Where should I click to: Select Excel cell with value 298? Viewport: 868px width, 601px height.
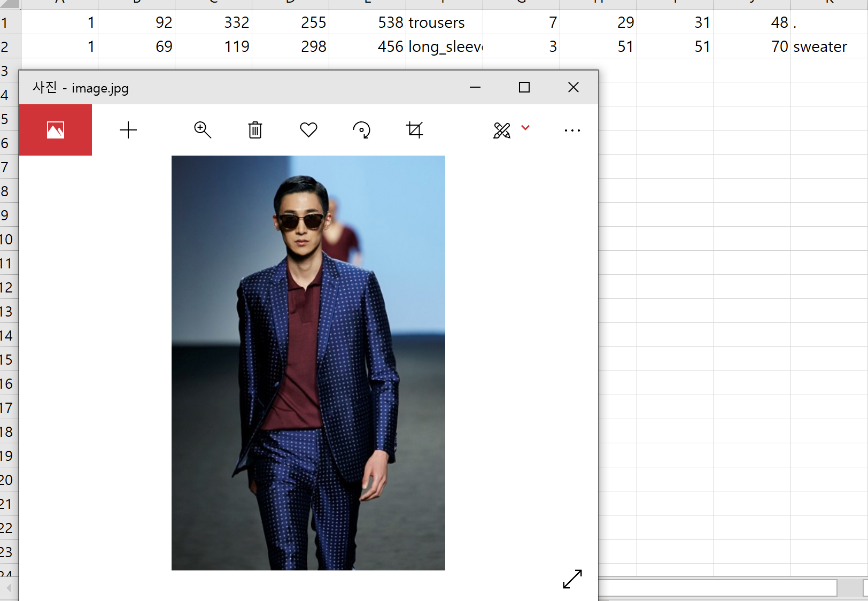290,47
